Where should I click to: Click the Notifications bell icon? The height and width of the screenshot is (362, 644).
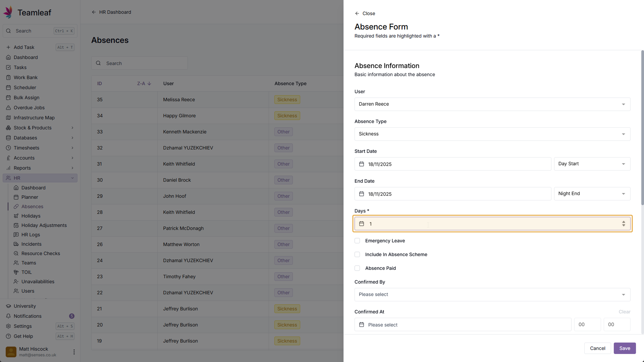pyautogui.click(x=8, y=316)
